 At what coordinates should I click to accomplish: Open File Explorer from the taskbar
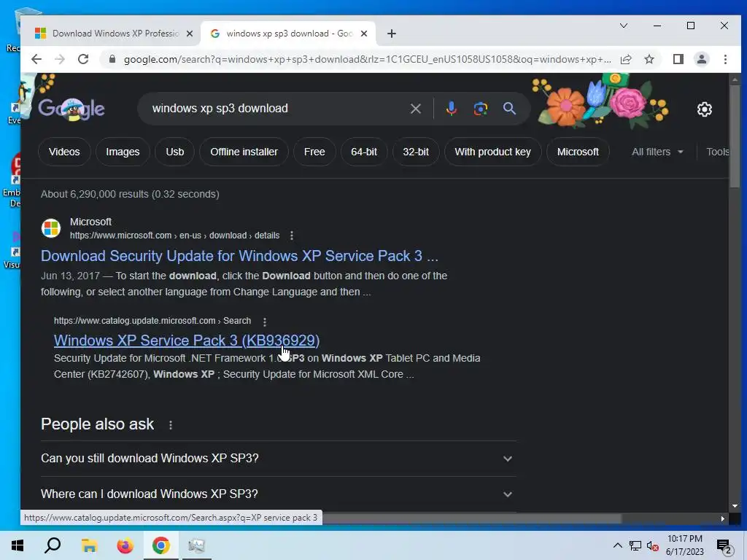(x=89, y=545)
